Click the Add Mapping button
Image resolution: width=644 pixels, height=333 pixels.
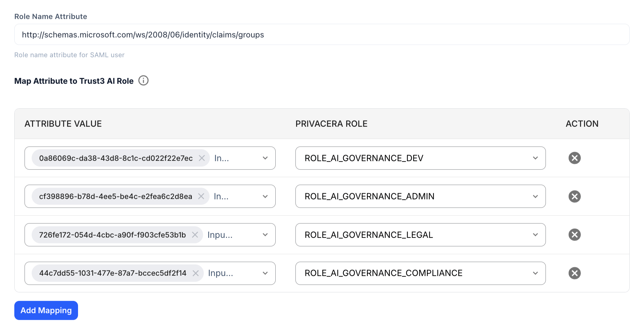[x=46, y=311]
